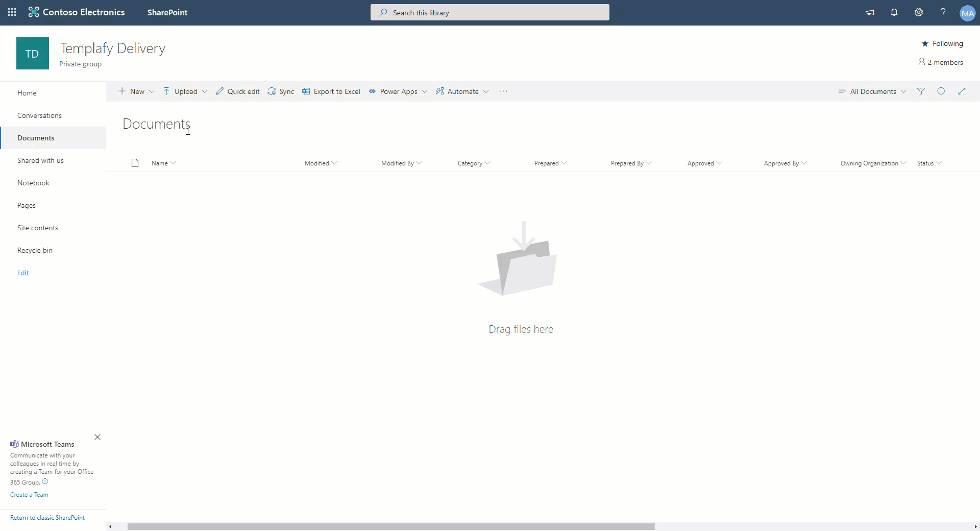The image size is (980, 531).
Task: Click the TD site logo tile
Action: click(x=33, y=53)
